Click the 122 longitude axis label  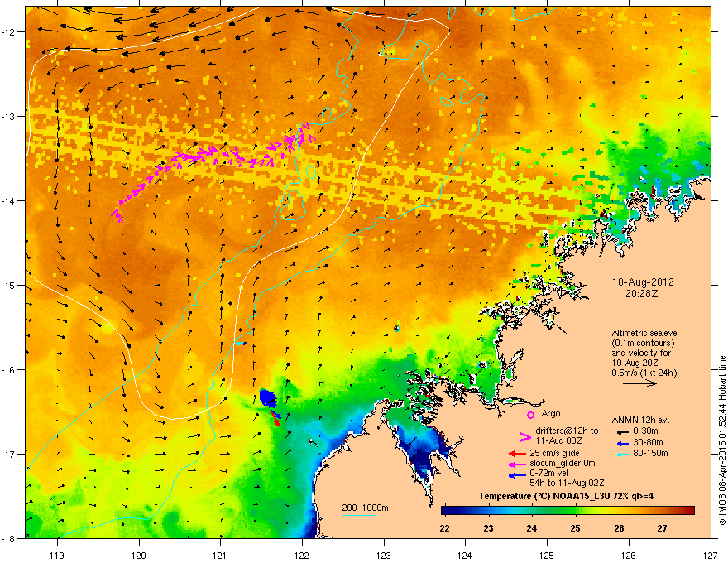[x=302, y=556]
